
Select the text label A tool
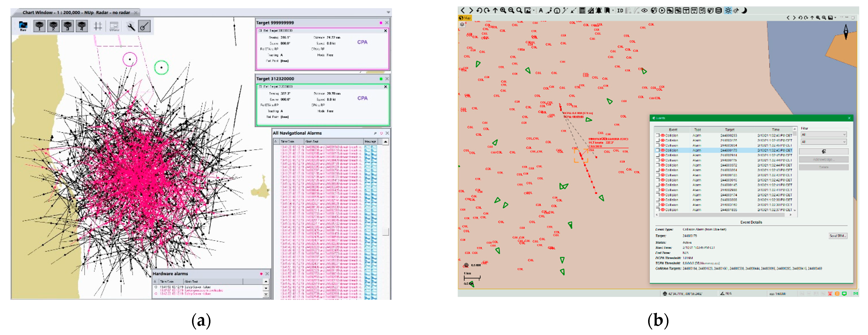(540, 10)
